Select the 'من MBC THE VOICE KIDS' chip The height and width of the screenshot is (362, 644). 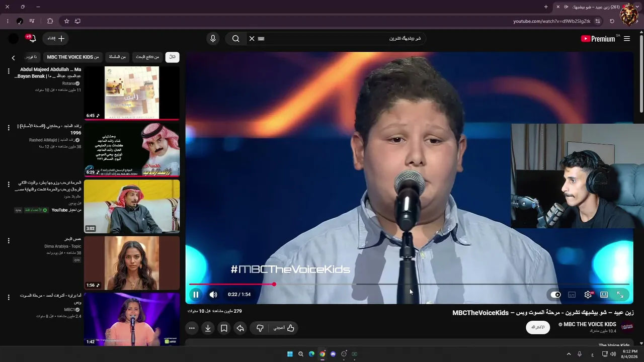73,57
